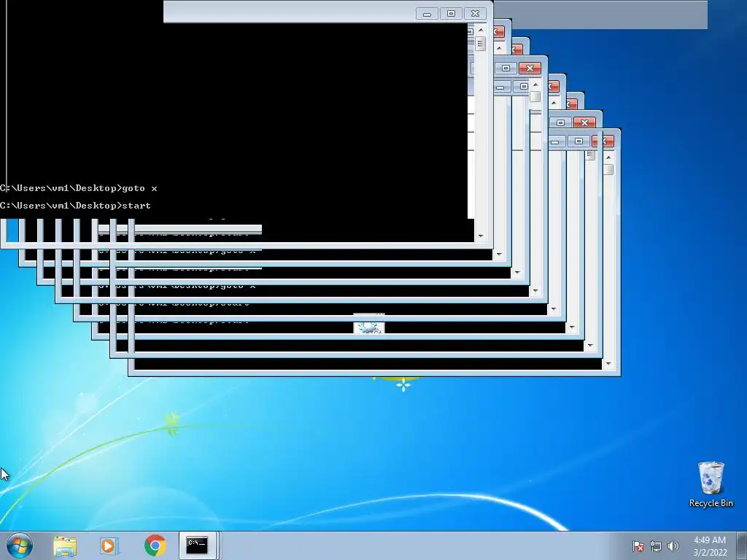Screen dimensions: 747x560
Task: Select the Command Prompt taskbar button
Action: click(x=198, y=545)
